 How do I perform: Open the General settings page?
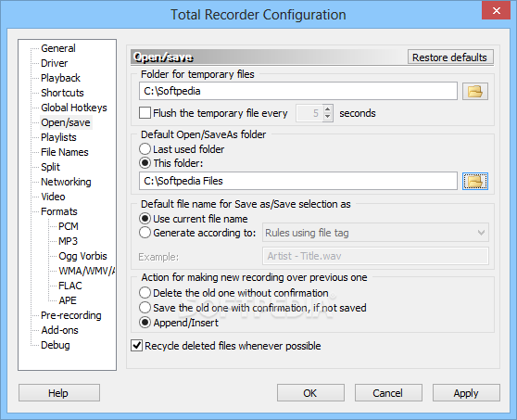[x=58, y=48]
